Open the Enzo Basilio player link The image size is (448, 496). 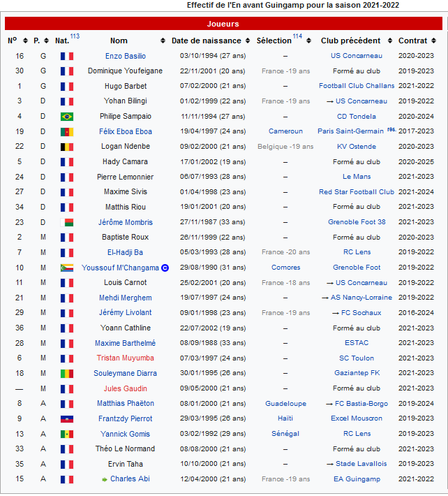pyautogui.click(x=126, y=56)
